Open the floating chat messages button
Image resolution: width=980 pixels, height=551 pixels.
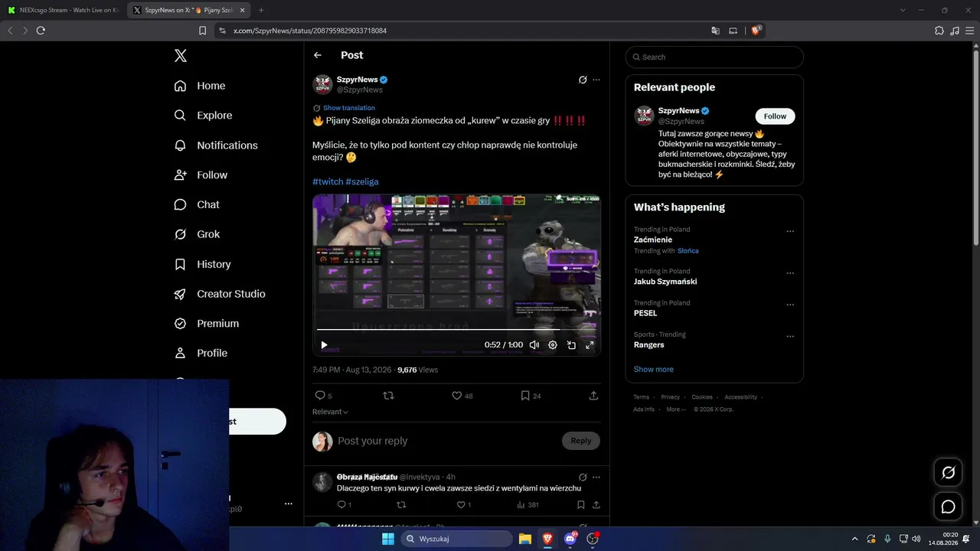click(948, 507)
